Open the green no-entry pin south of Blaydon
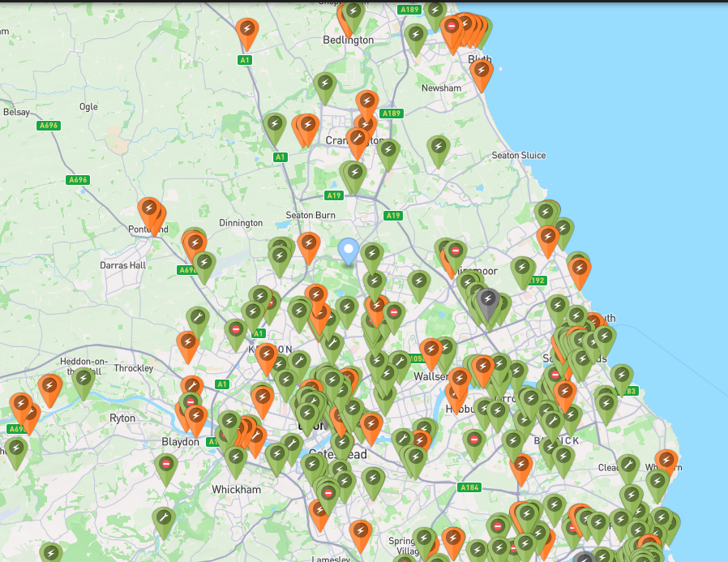The width and height of the screenshot is (728, 562). tap(166, 469)
